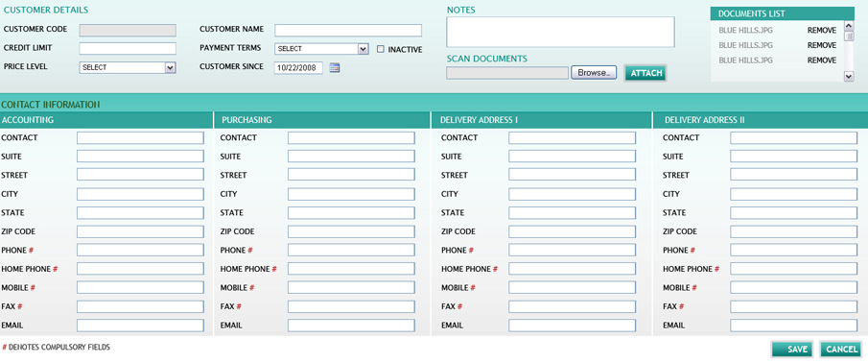Click the Delivery Address II Mobile field

click(793, 288)
